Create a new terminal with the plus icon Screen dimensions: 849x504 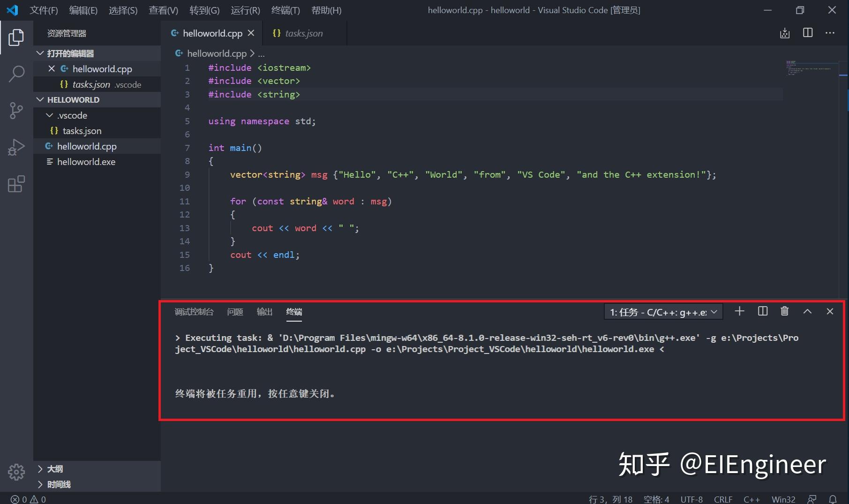point(739,311)
